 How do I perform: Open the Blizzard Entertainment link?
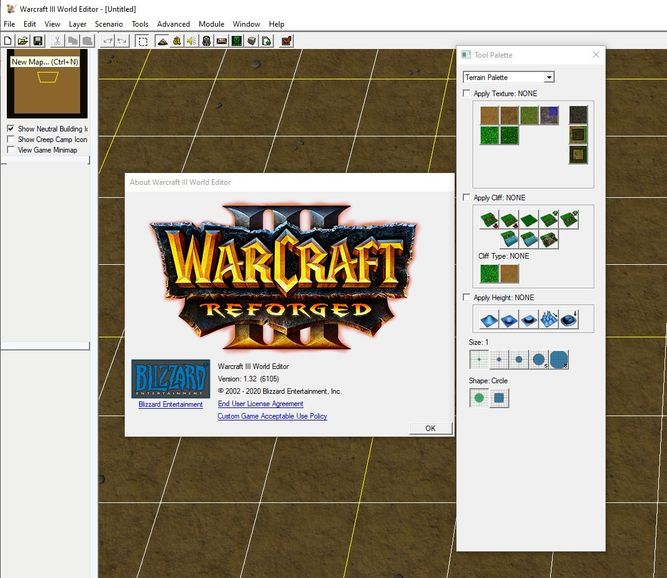[171, 404]
